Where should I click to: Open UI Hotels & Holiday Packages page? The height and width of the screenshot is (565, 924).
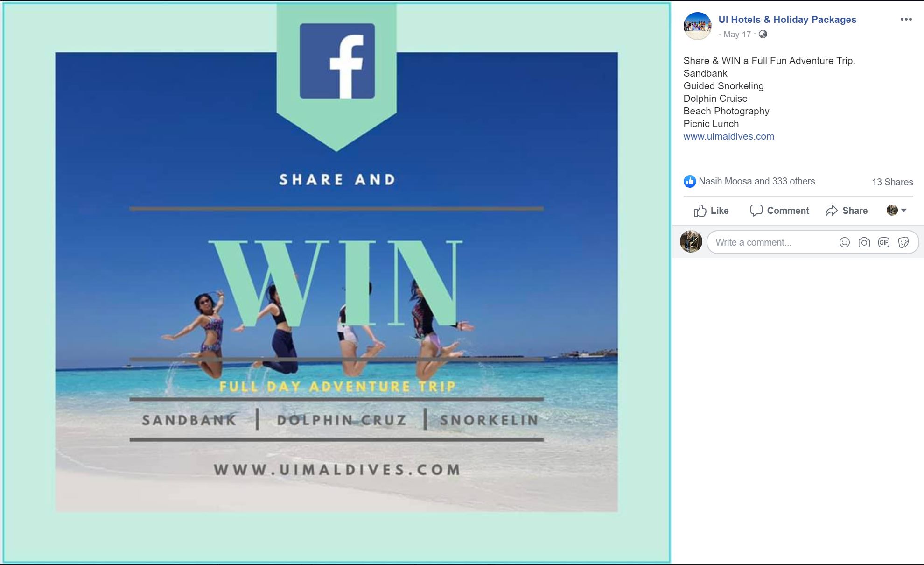click(x=787, y=20)
